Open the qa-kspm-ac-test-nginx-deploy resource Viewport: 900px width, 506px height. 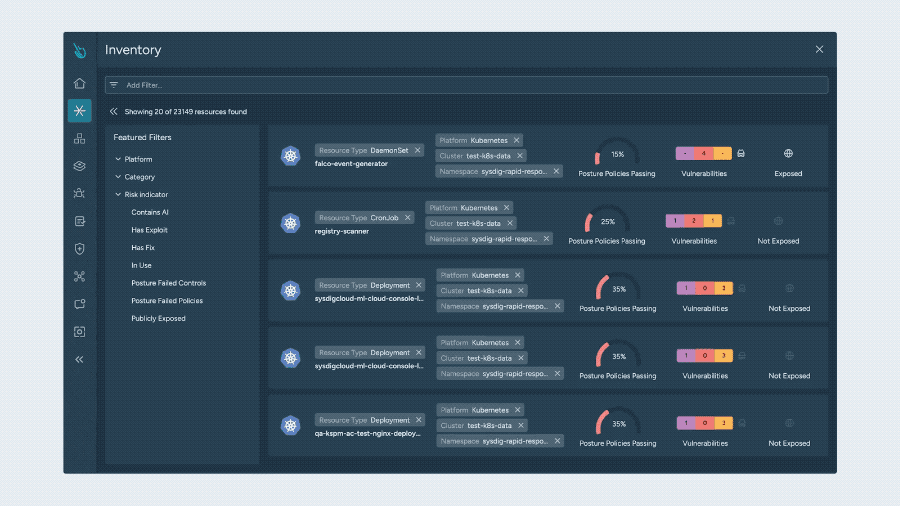[x=367, y=434]
